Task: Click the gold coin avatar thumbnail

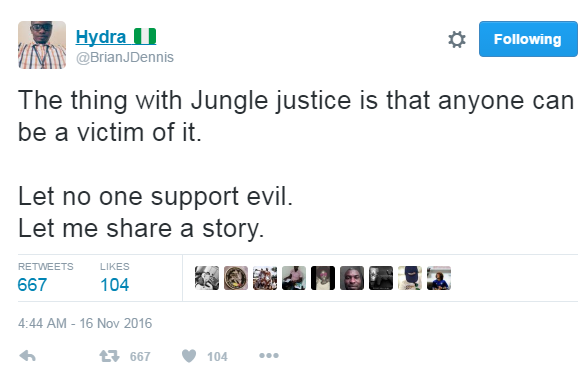Action: 236,278
